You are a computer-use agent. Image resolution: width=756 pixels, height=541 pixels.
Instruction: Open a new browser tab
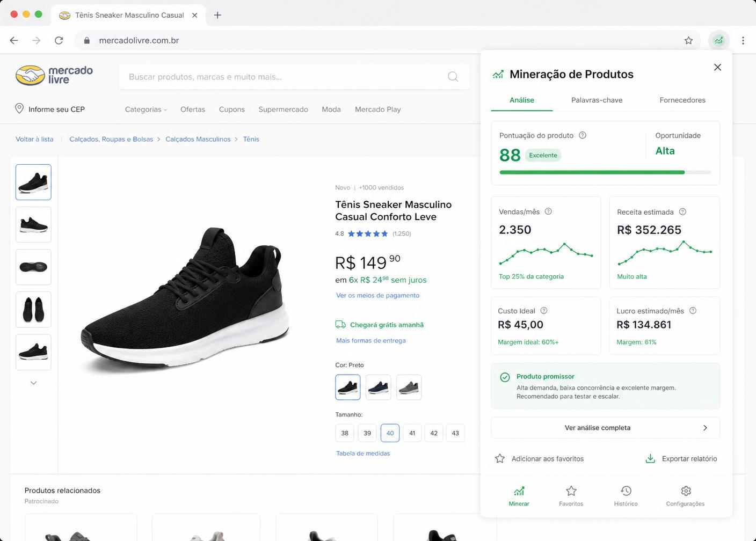tap(217, 15)
